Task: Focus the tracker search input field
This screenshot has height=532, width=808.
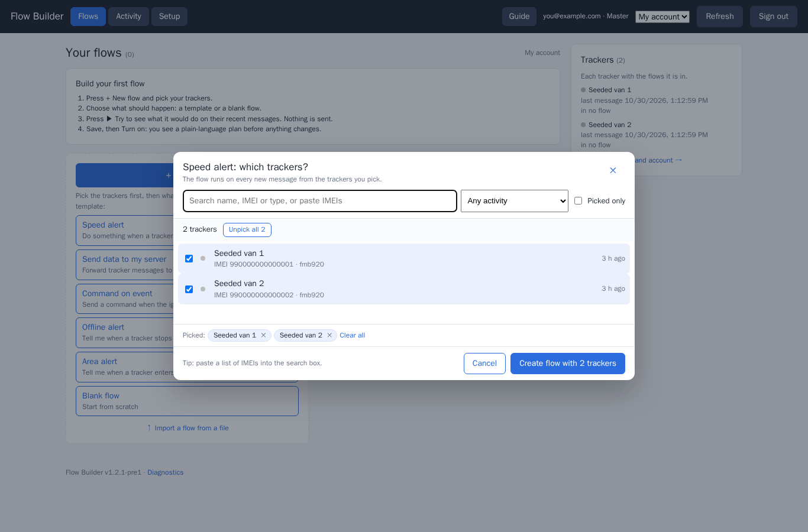Action: click(320, 201)
